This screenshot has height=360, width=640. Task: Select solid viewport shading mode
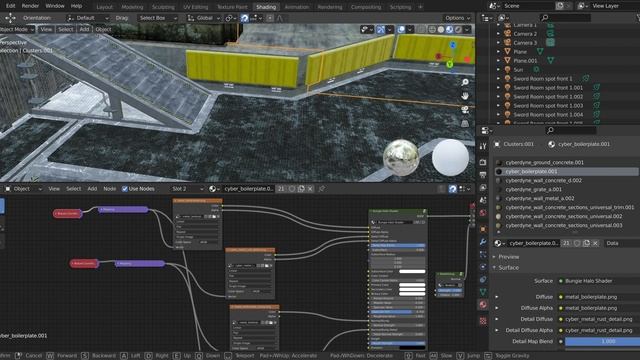[441, 29]
